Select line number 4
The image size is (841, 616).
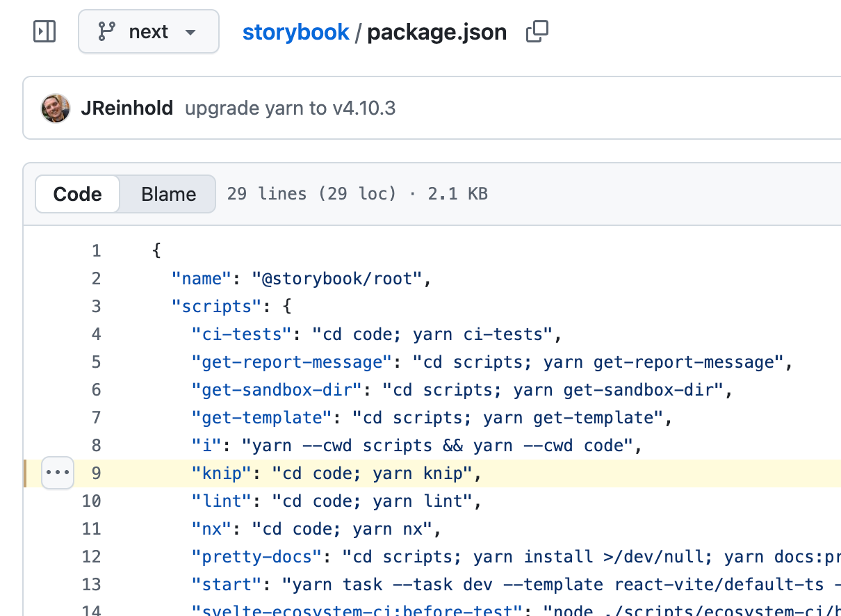tap(96, 334)
